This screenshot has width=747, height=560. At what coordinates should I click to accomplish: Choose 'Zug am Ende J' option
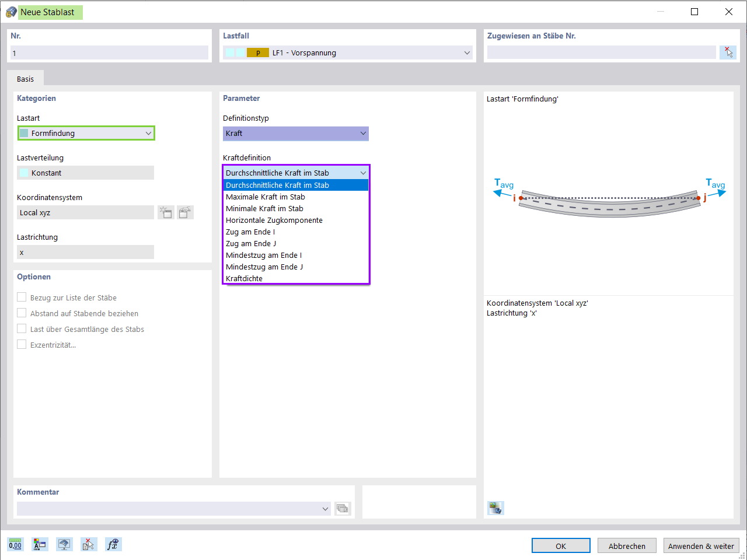point(296,243)
